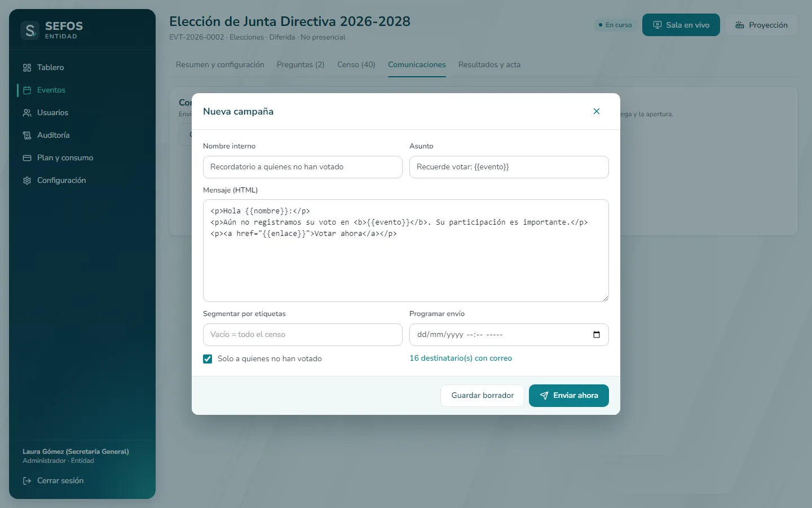The width and height of the screenshot is (812, 508).
Task: Click the Administrador · Entidad role text
Action: coord(58,461)
